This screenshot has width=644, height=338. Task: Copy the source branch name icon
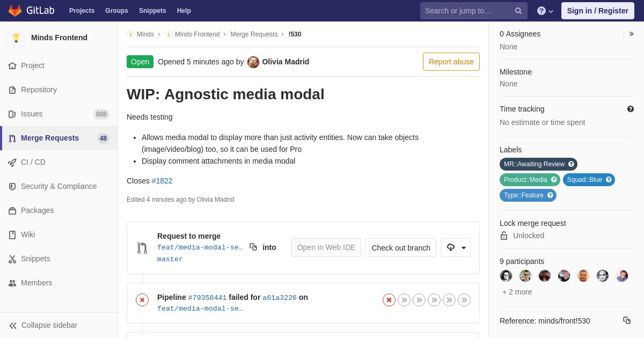tap(253, 247)
